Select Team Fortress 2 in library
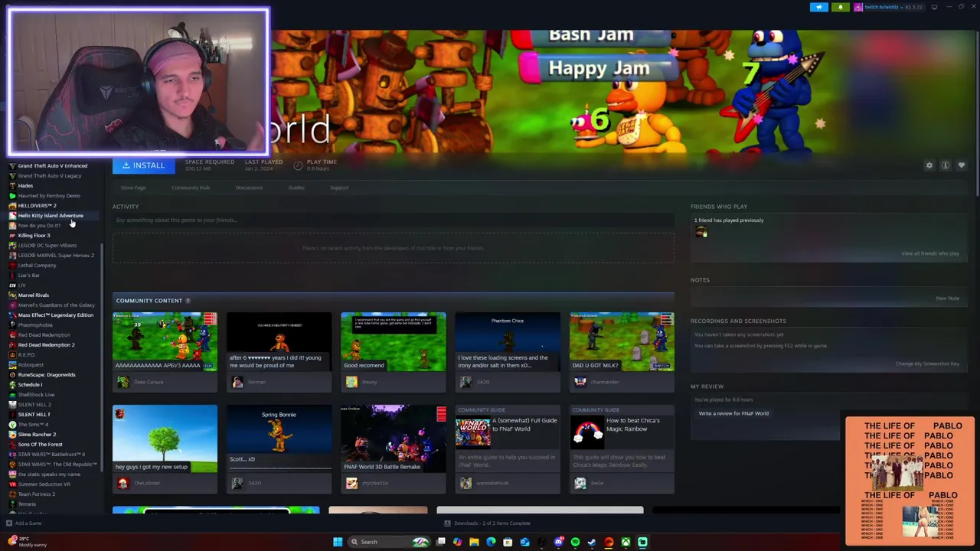The image size is (980, 551). (36, 494)
